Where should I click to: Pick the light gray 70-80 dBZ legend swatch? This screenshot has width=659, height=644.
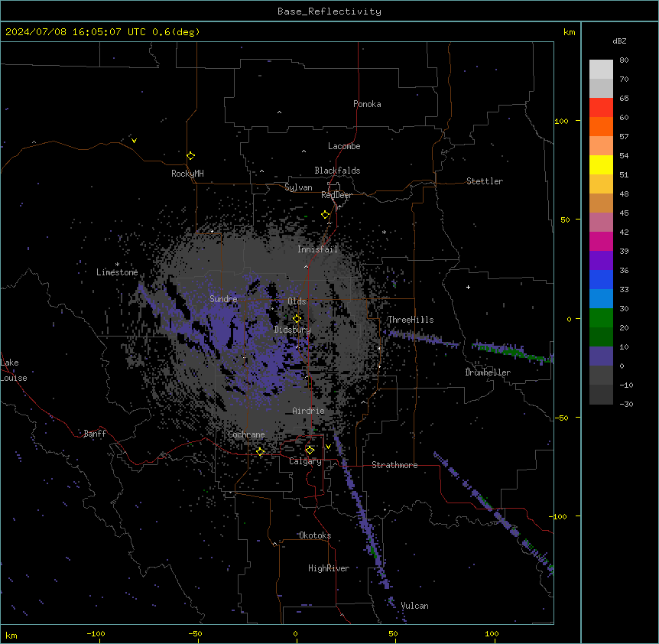point(601,70)
